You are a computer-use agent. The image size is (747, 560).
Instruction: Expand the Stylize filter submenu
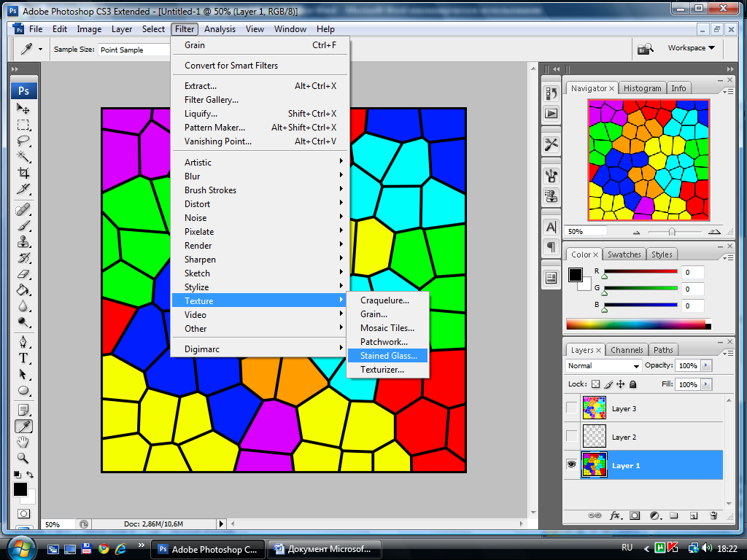click(260, 287)
